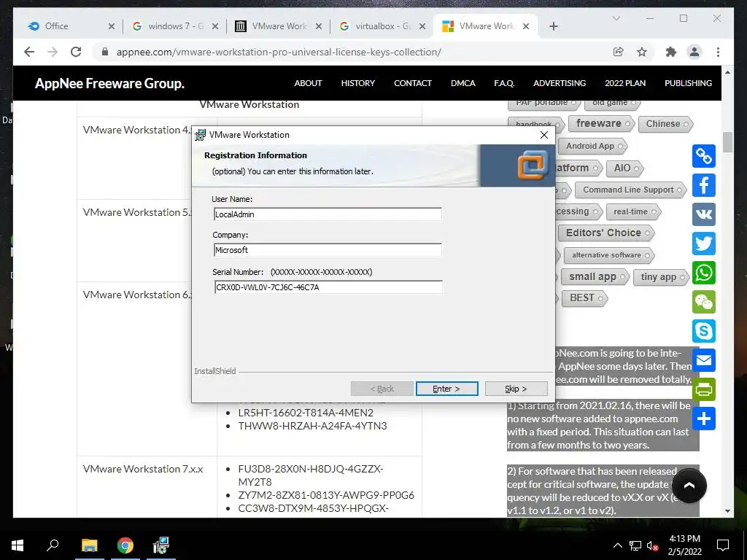The width and height of the screenshot is (747, 560).
Task: Share on VK icon
Action: 704,214
